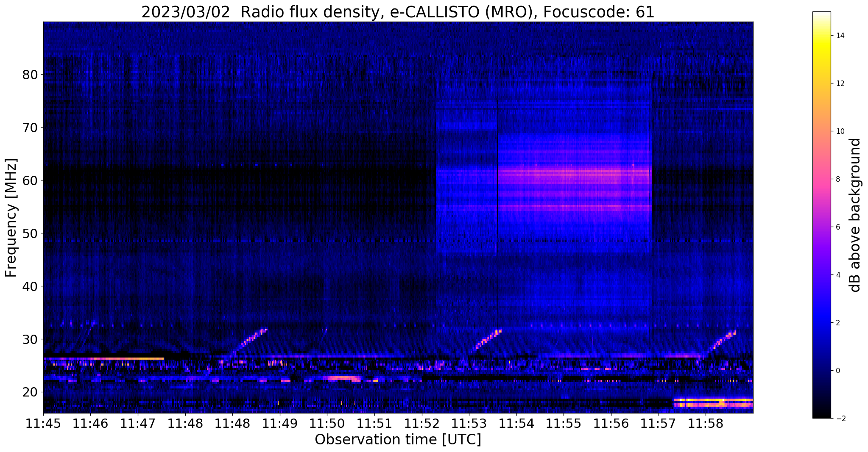Click the 50 MHz frequency tick label

(30, 233)
